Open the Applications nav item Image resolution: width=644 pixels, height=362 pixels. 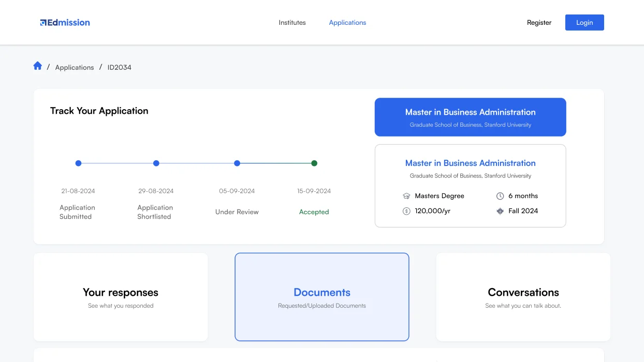(x=347, y=23)
